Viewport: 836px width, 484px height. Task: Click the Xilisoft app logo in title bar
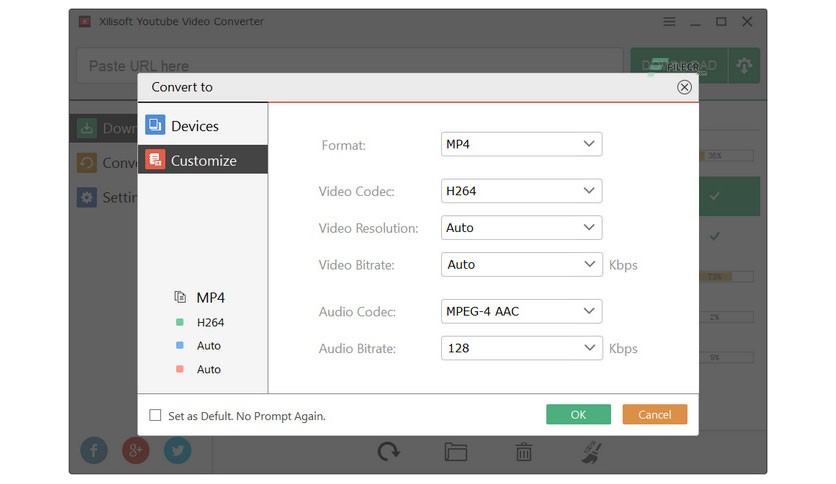tap(85, 21)
